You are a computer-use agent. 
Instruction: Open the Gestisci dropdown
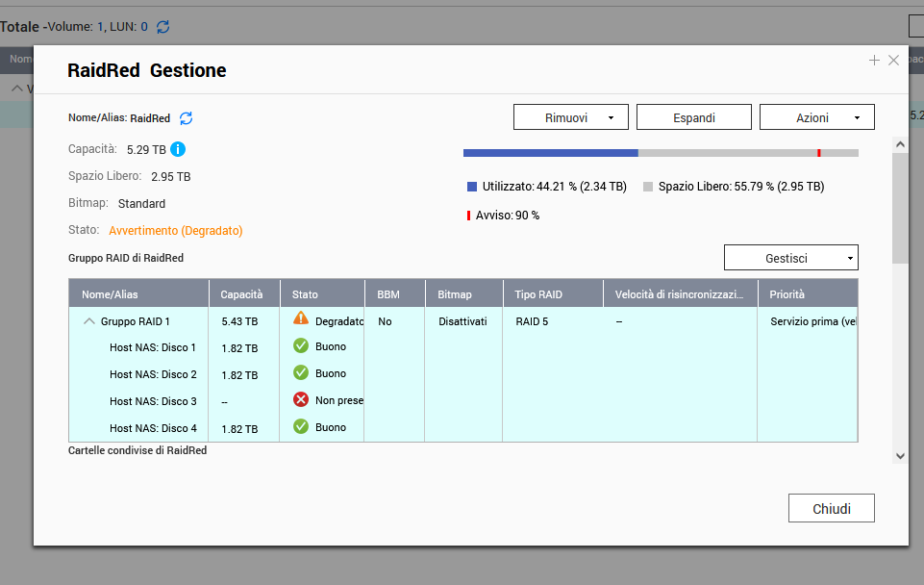790,258
